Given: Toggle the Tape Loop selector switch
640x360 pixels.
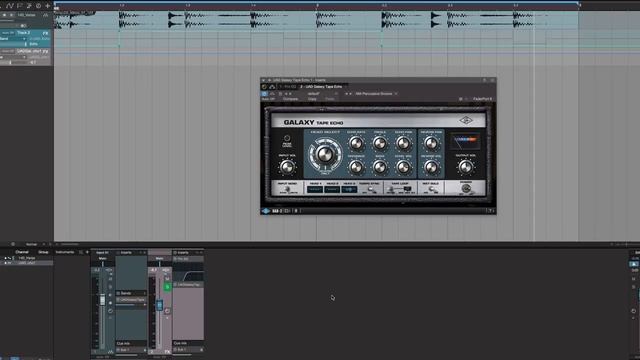Looking at the screenshot, I should click(x=400, y=189).
